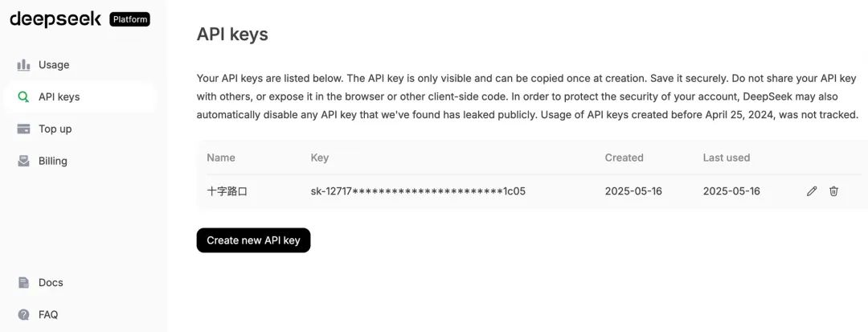Screen dimensions: 868x332
Task: Click the Last used column header
Action: click(x=727, y=158)
